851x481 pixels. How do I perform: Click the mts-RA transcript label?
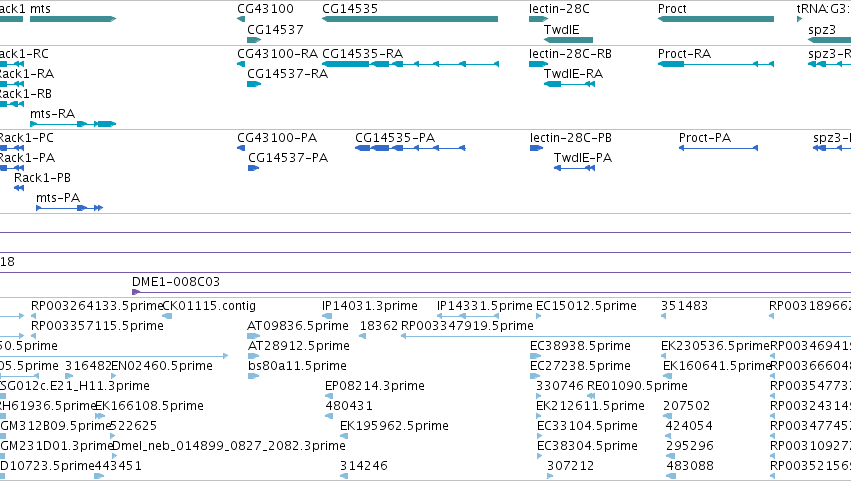tap(53, 113)
